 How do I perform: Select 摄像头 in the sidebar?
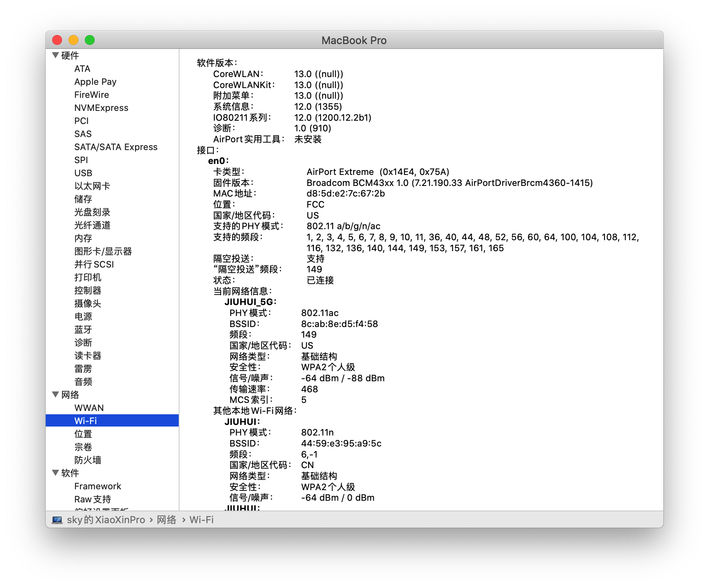(x=88, y=303)
